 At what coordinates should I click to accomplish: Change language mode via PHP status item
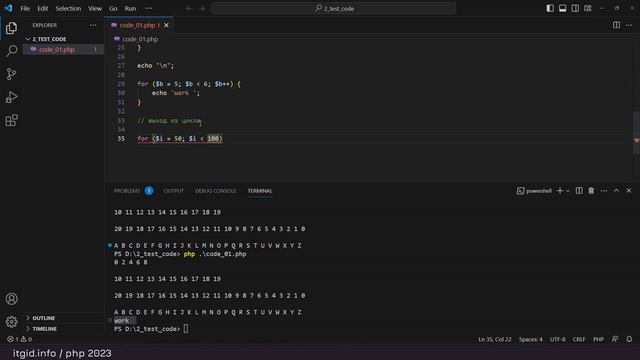(598, 339)
